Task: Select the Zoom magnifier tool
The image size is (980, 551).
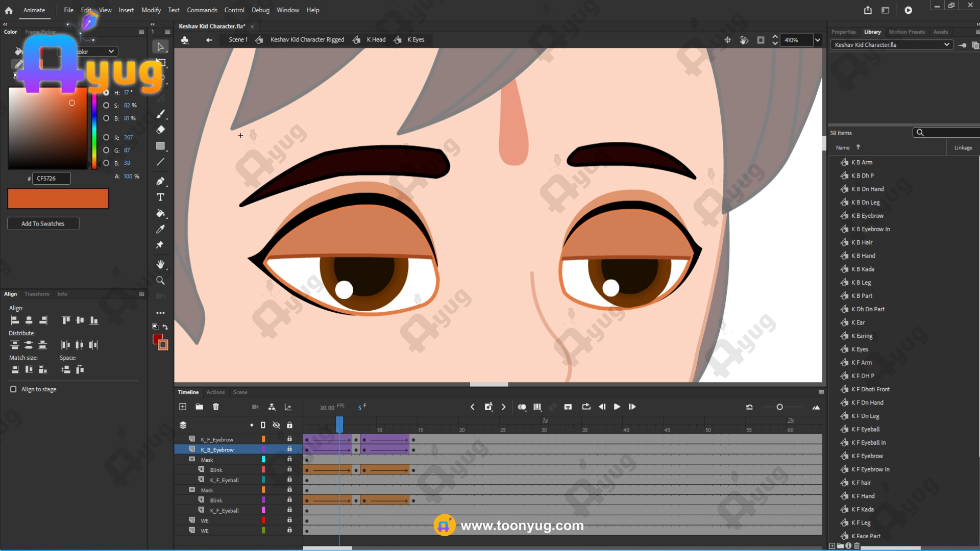Action: tap(160, 281)
